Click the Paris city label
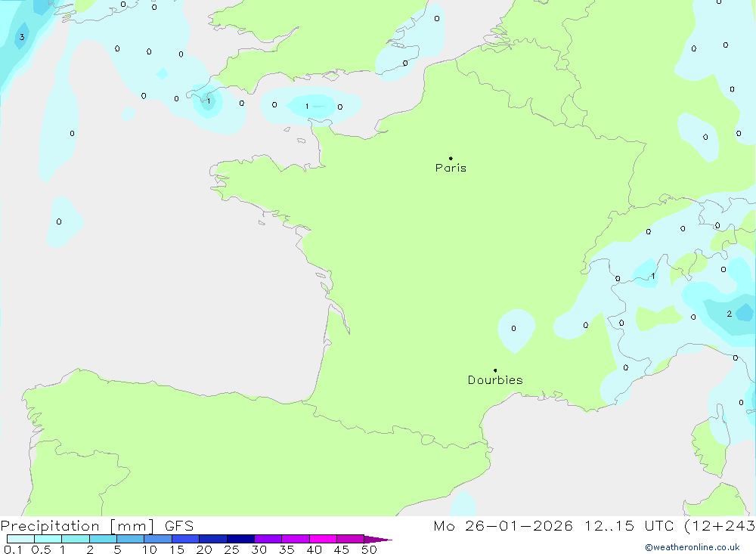This screenshot has height=554, width=756. click(451, 168)
